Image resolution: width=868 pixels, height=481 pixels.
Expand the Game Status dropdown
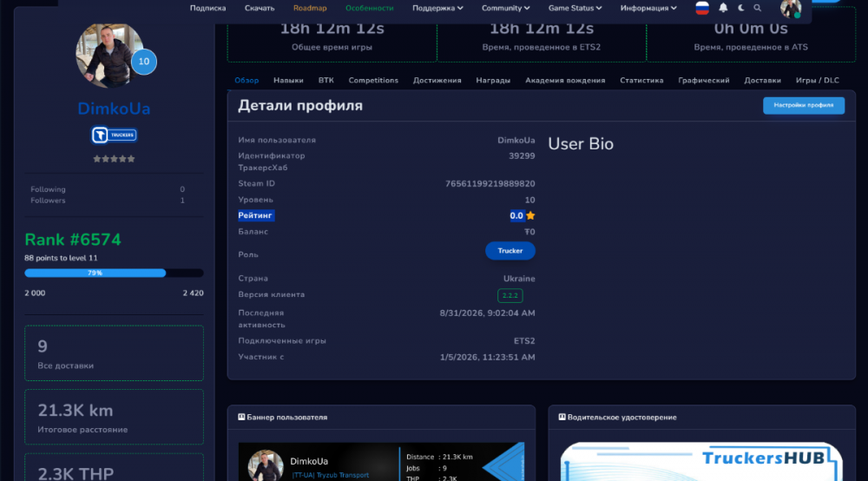tap(575, 8)
